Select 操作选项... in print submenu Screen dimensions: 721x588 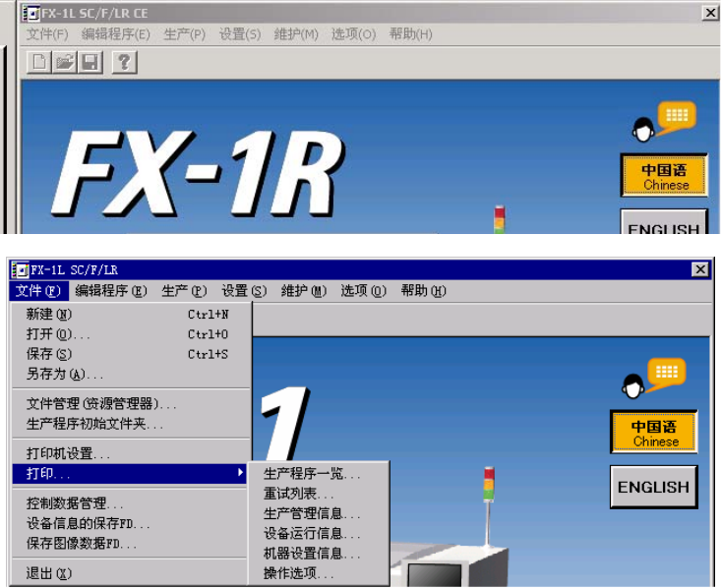pyautogui.click(x=319, y=573)
